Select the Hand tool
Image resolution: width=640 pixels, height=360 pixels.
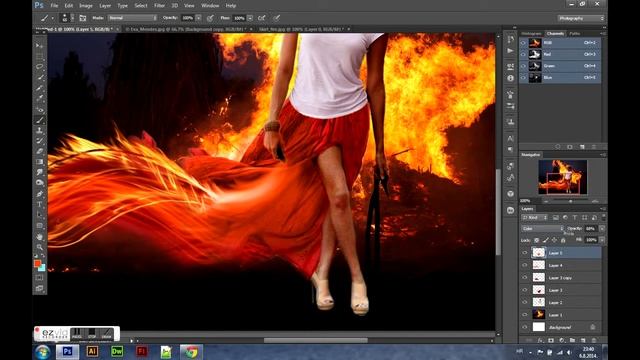(40, 237)
